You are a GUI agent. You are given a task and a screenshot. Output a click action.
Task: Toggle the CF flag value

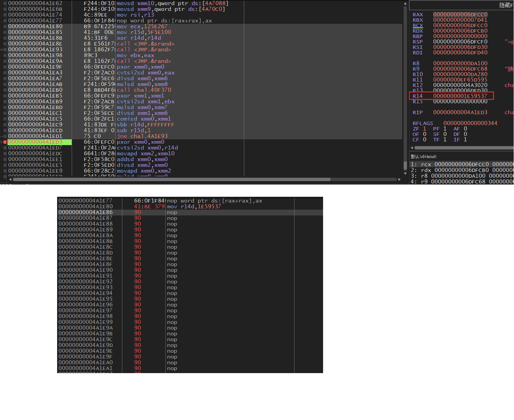424,140
